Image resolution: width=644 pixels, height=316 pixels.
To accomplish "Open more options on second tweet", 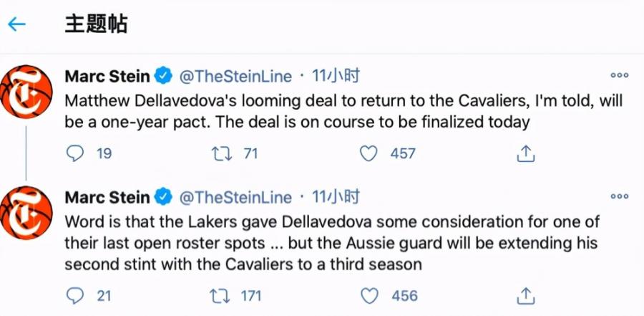I will [619, 197].
